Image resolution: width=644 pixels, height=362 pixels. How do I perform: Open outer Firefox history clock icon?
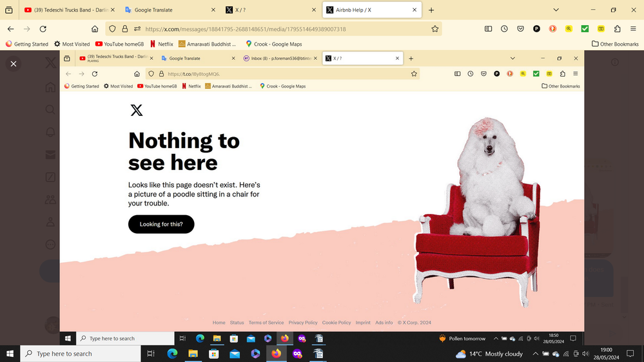pyautogui.click(x=504, y=29)
